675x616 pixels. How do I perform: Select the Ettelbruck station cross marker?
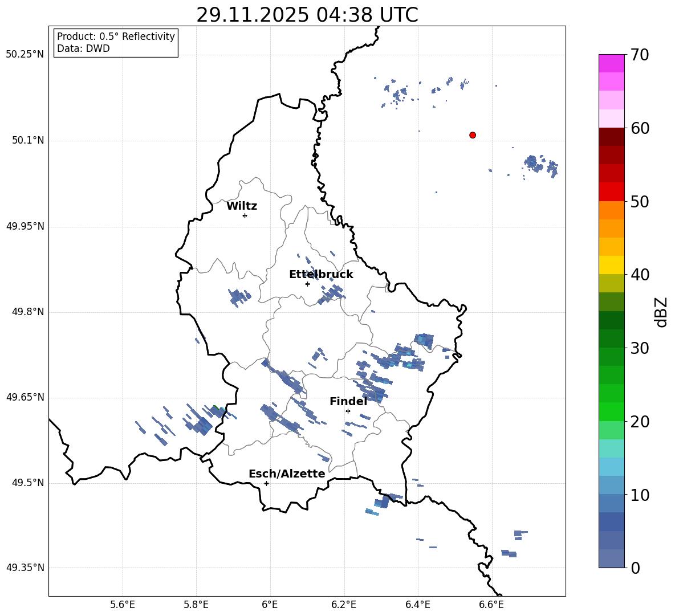[307, 284]
